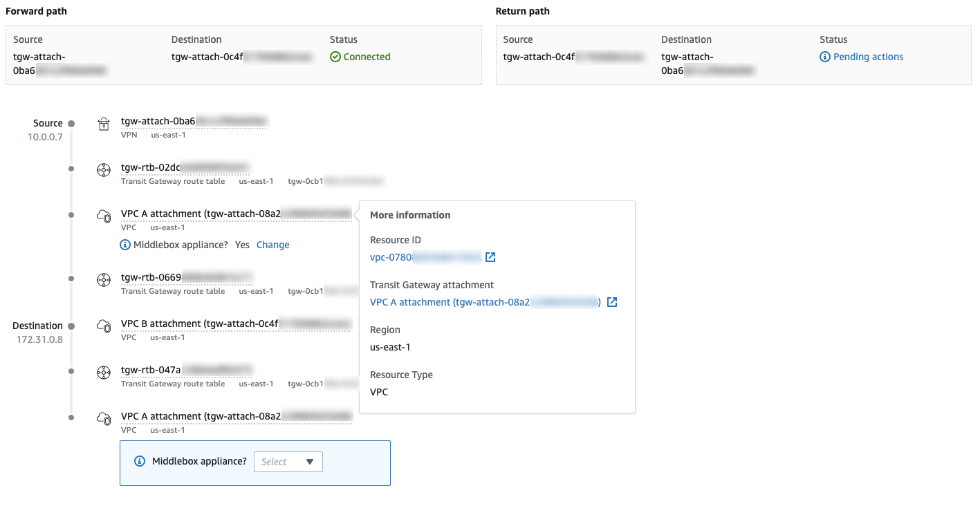This screenshot has height=506, width=980.
Task: Click the green Connected status icon
Action: (335, 57)
